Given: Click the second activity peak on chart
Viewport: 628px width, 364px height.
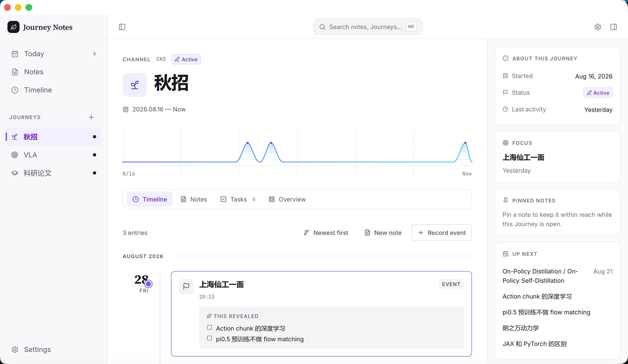Looking at the screenshot, I should [x=271, y=143].
